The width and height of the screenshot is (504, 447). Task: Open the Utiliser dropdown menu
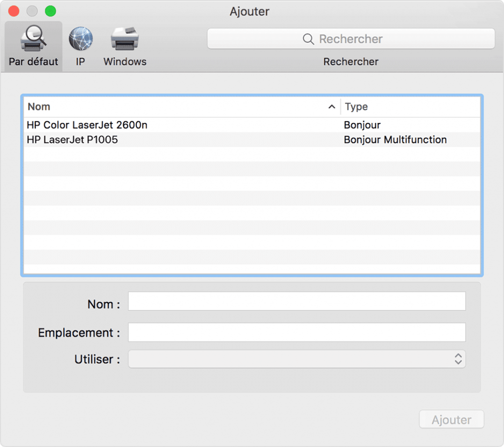click(297, 359)
